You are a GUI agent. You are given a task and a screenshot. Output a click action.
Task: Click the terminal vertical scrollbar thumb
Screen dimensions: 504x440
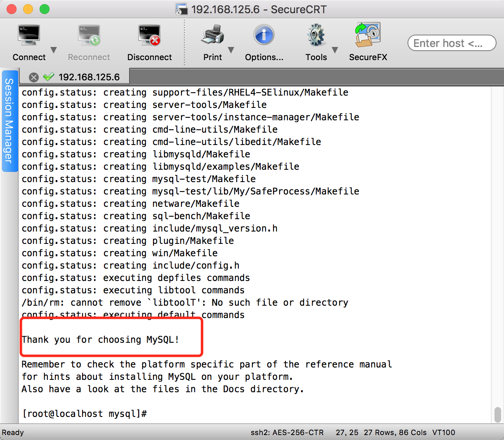point(498,414)
